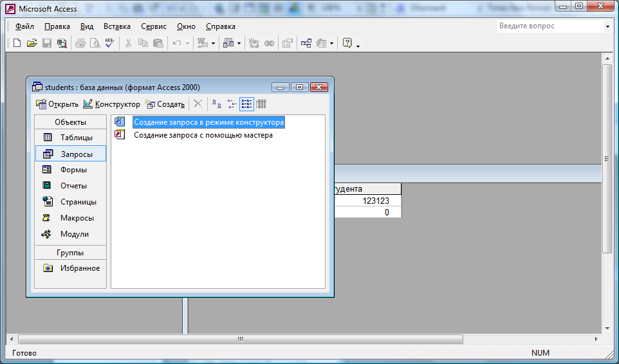Screen dimensions: 619x364
Task: Select the Макросы object type
Action: pyautogui.click(x=71, y=217)
